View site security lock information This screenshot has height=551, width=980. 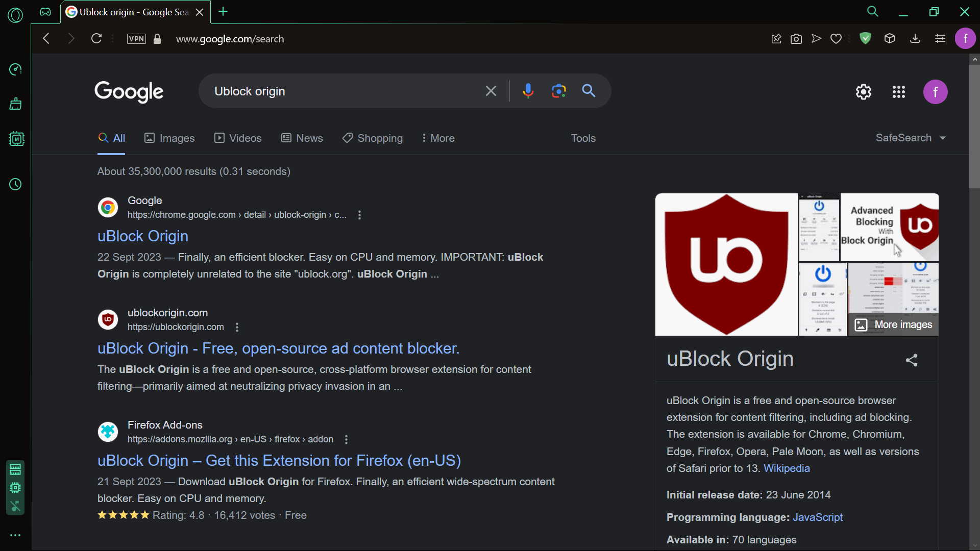coord(157,39)
